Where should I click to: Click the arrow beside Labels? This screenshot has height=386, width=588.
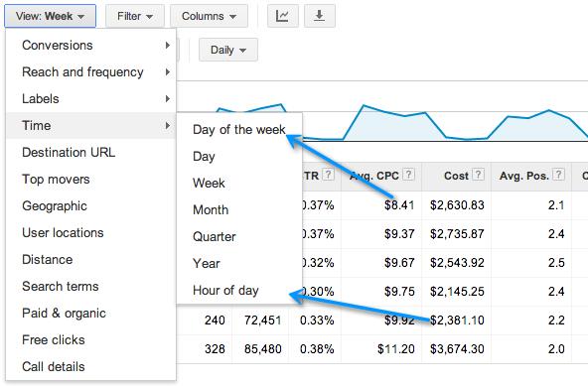[x=168, y=99]
